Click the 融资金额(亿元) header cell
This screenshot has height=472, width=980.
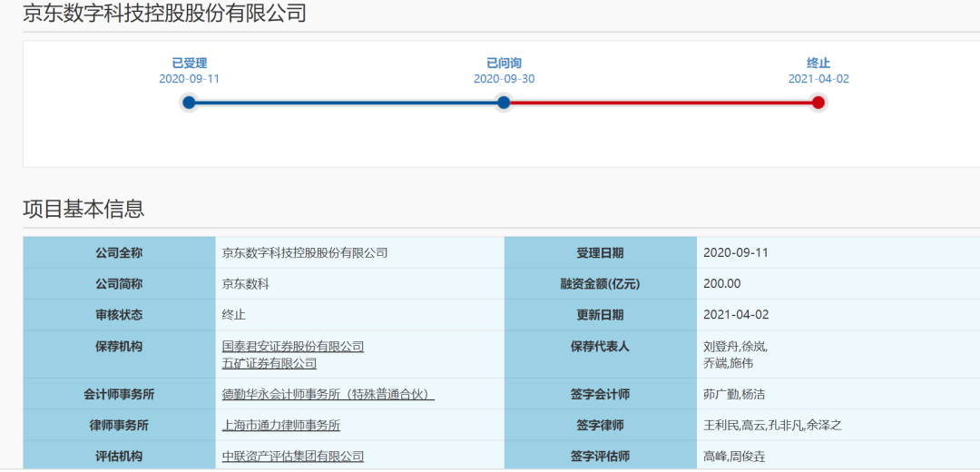point(600,284)
